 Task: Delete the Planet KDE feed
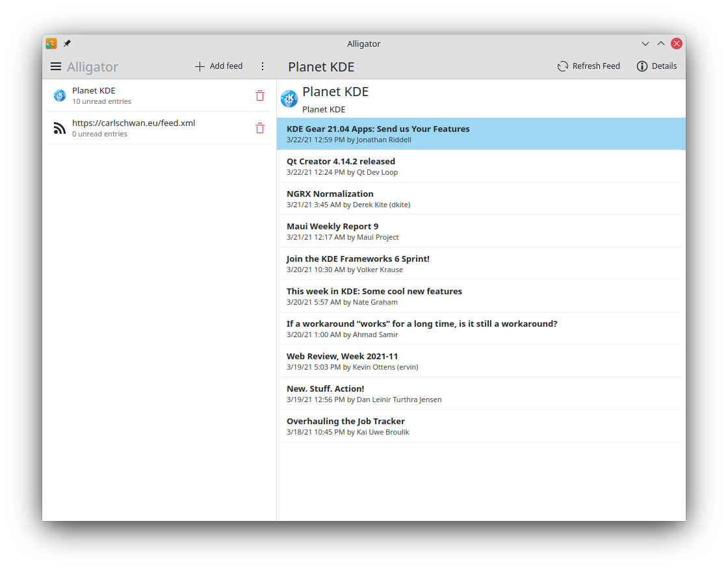click(260, 95)
